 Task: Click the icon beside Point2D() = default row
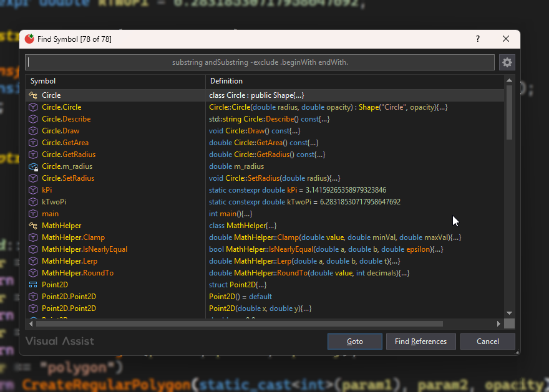[x=33, y=297]
